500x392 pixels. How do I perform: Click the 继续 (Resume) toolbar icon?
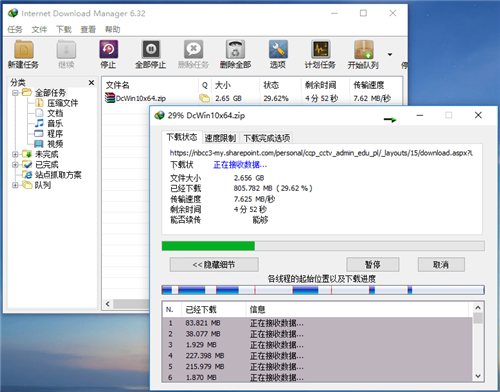tap(66, 50)
